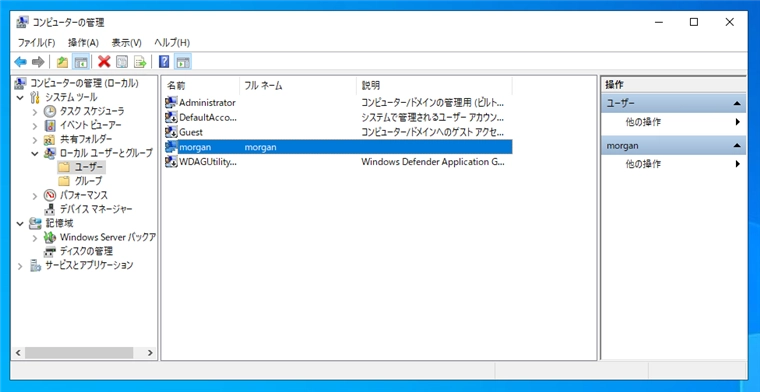Open the ファイル(F) menu

click(x=36, y=43)
